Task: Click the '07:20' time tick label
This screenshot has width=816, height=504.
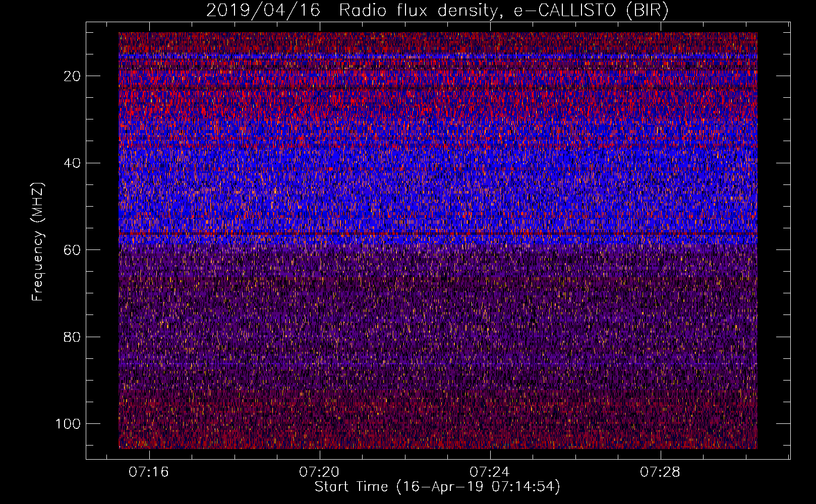Action: click(319, 472)
